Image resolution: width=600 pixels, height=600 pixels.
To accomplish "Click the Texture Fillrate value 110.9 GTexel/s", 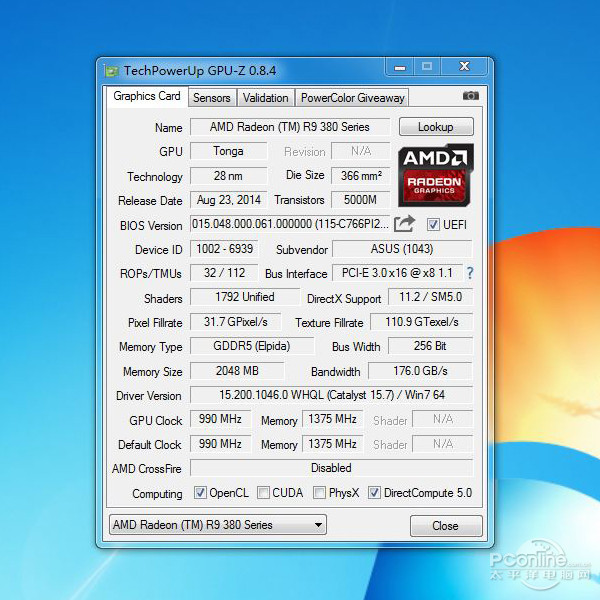I will click(x=421, y=322).
